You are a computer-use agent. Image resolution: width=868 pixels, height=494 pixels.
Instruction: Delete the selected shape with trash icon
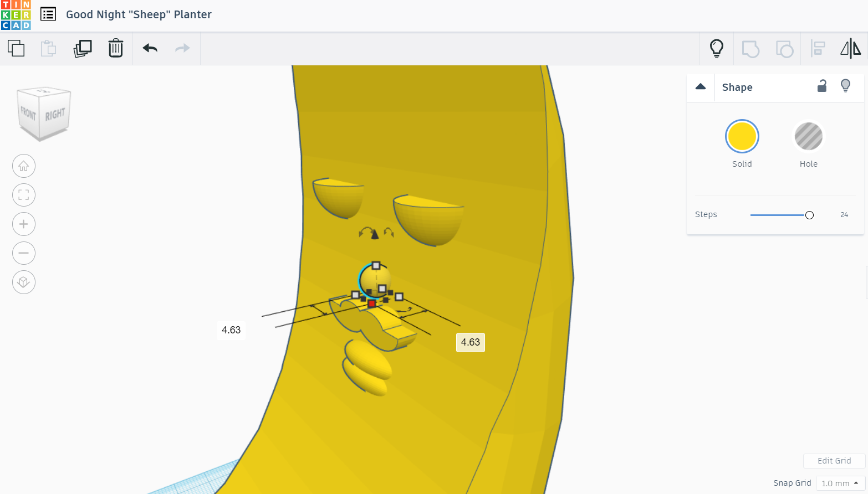click(x=116, y=49)
